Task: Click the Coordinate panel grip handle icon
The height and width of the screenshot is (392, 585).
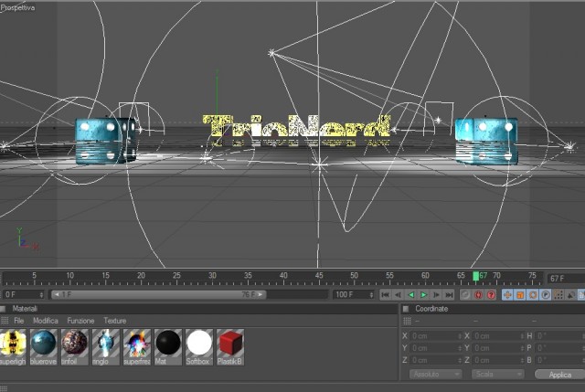Action: (407, 321)
